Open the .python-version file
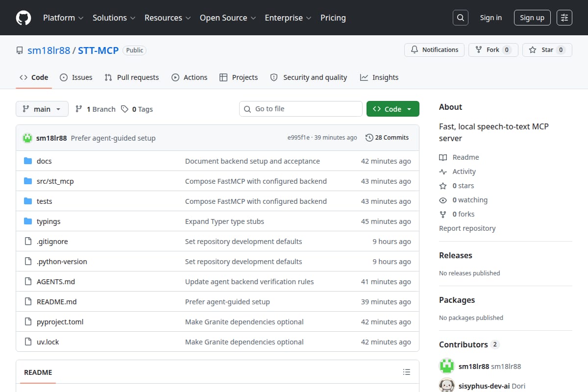The height and width of the screenshot is (392, 588). [62, 262]
